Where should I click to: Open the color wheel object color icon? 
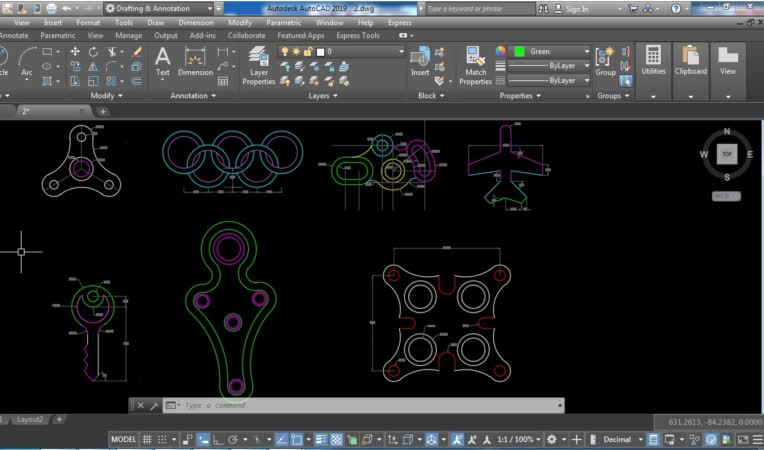500,51
